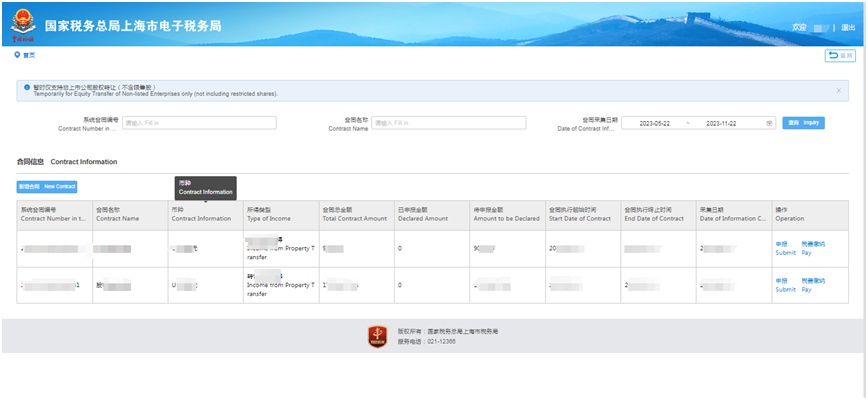Click the exit (退出) link at top right
Screen dimensions: 868x400
coord(846,28)
